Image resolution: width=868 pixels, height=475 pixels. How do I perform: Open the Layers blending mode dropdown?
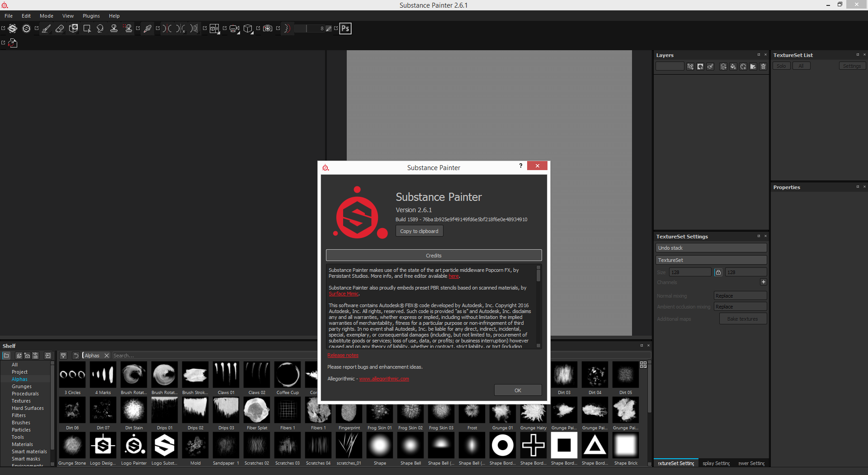(670, 66)
